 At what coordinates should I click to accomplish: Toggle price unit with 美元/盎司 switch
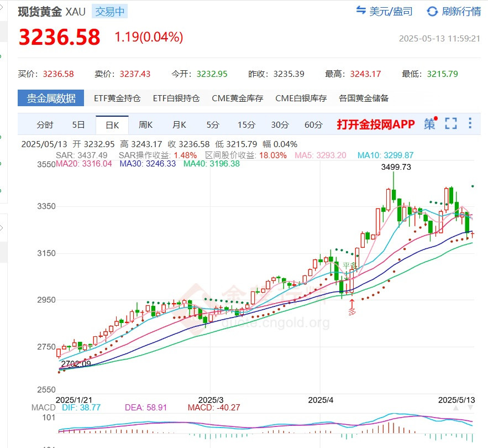[x=384, y=11]
